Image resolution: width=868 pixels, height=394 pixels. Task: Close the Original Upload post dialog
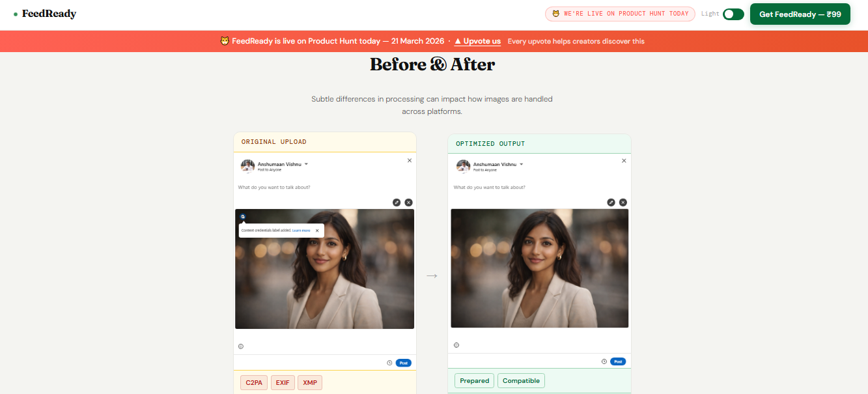[410, 160]
